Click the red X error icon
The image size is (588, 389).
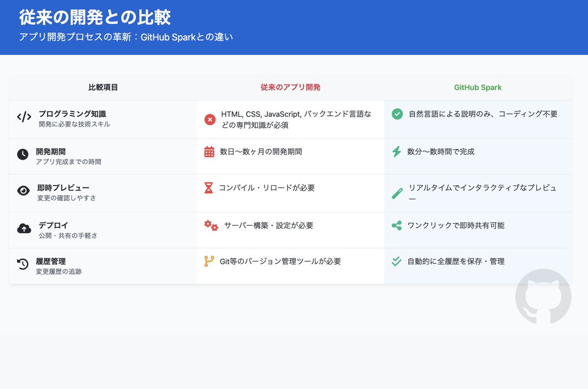tap(210, 119)
